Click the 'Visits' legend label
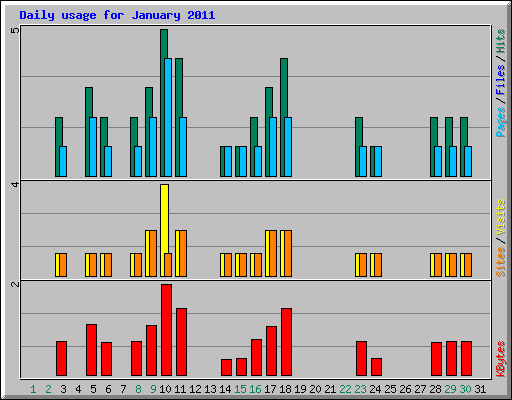The image size is (512, 400). (x=500, y=217)
